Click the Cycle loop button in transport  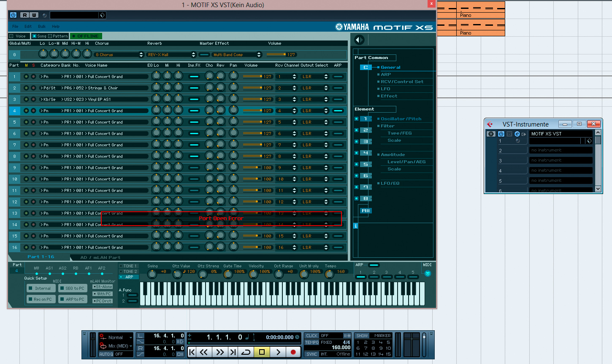(x=246, y=352)
